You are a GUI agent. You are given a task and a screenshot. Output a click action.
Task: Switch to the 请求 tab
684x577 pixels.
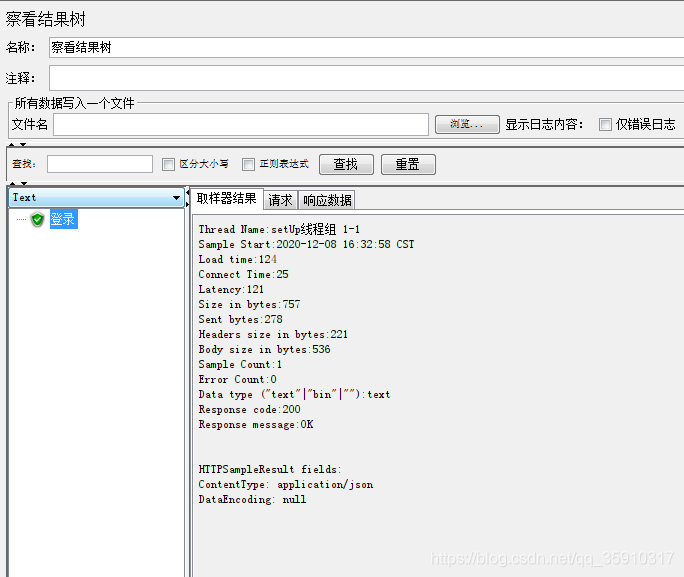tap(280, 200)
